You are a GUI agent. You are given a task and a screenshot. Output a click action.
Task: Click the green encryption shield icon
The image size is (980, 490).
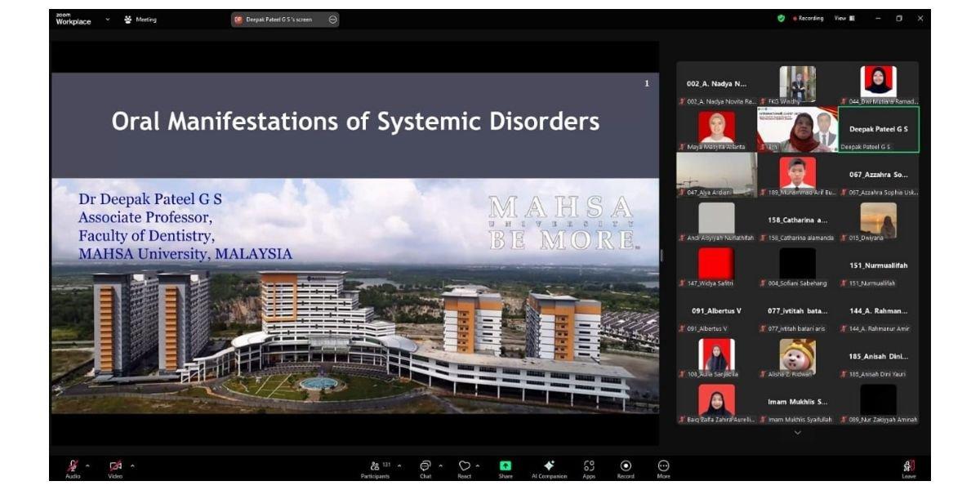click(781, 19)
